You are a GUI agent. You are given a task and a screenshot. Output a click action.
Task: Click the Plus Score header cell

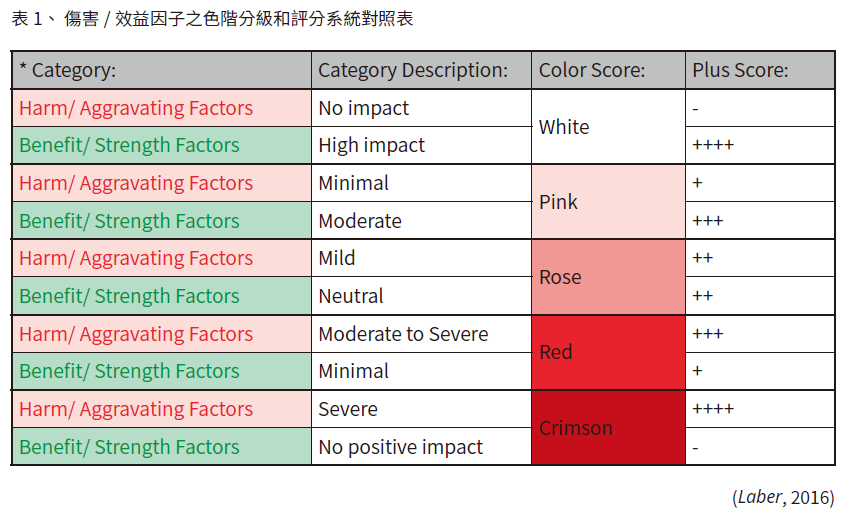(x=760, y=70)
